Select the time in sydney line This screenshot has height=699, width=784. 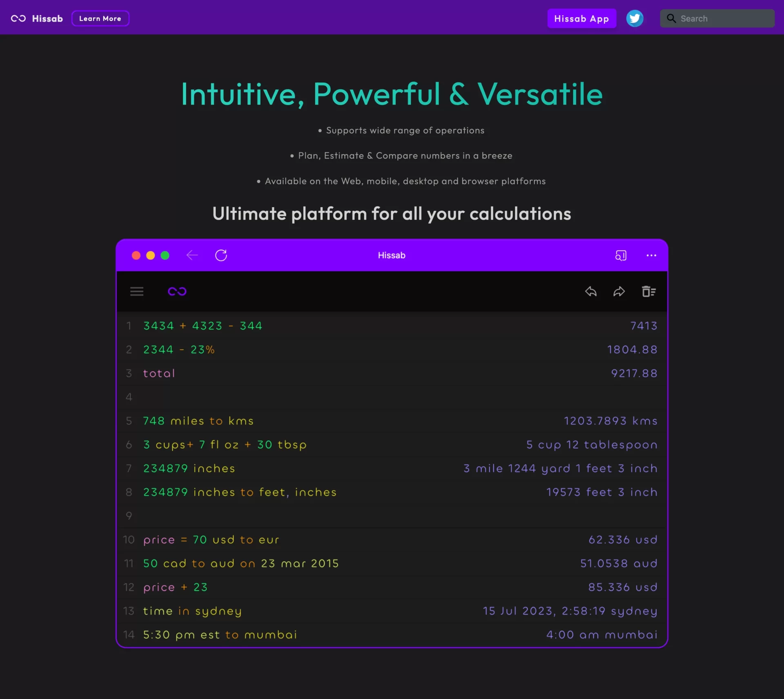point(192,611)
